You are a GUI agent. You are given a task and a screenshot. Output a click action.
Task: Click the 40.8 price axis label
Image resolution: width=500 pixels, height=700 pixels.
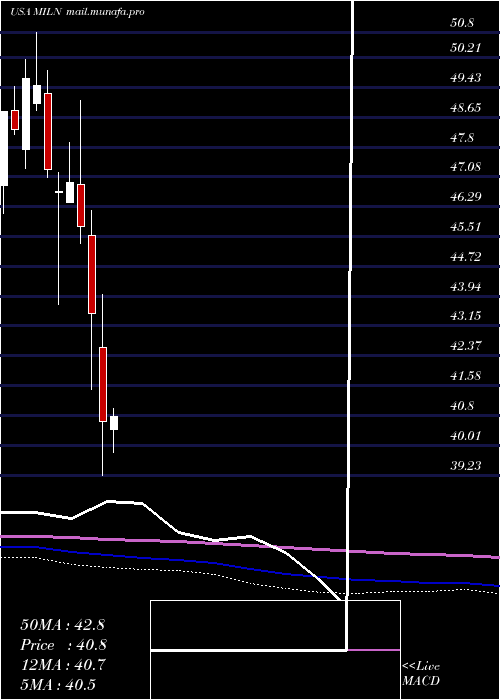coord(462,406)
